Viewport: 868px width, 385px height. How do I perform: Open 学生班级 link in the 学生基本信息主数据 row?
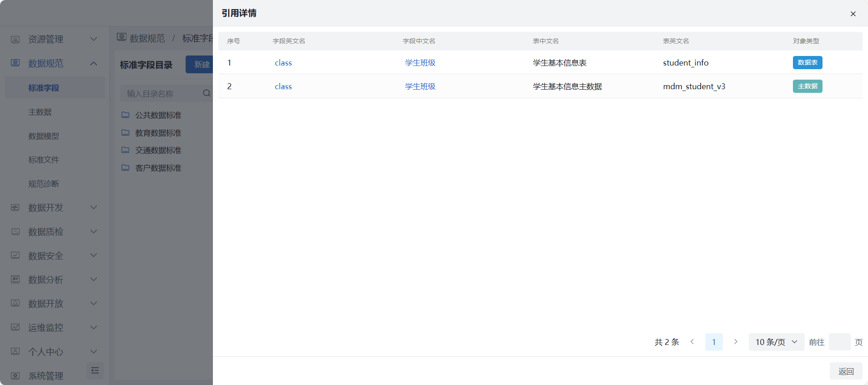pos(420,86)
